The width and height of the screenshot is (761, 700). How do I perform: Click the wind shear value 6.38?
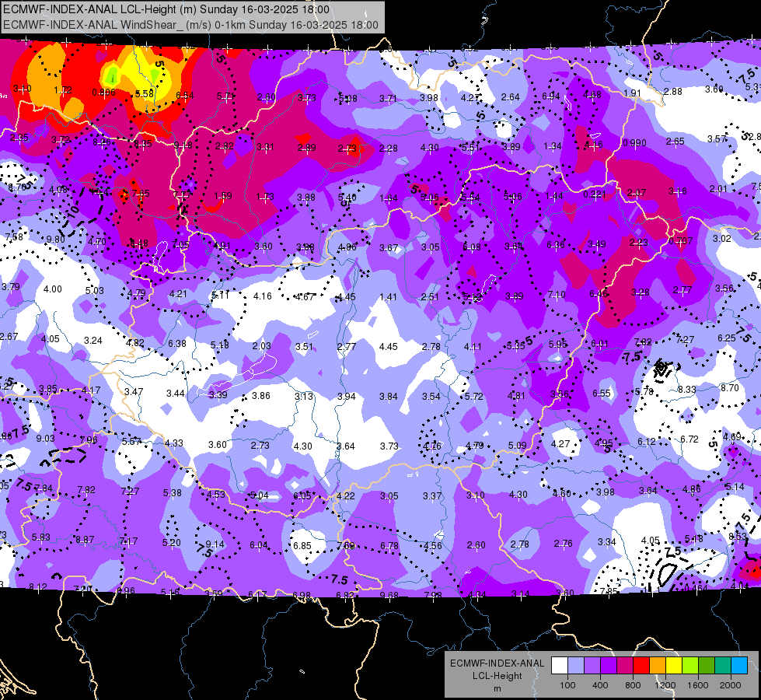(x=177, y=343)
